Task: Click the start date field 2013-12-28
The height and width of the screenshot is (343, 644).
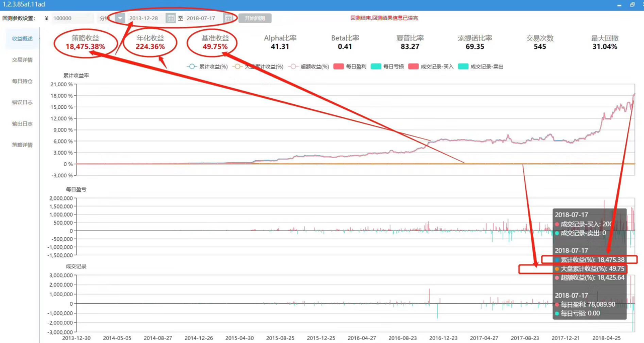Action: (x=144, y=18)
